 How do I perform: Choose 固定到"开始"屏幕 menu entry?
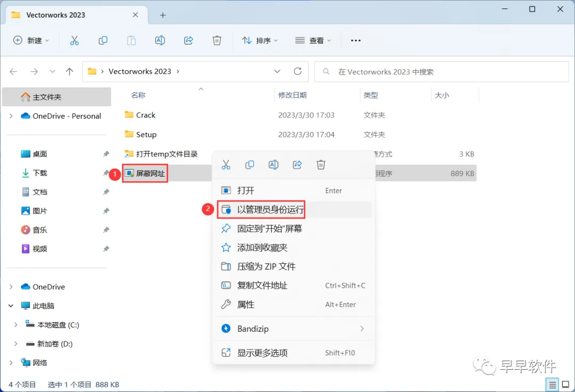(293, 229)
